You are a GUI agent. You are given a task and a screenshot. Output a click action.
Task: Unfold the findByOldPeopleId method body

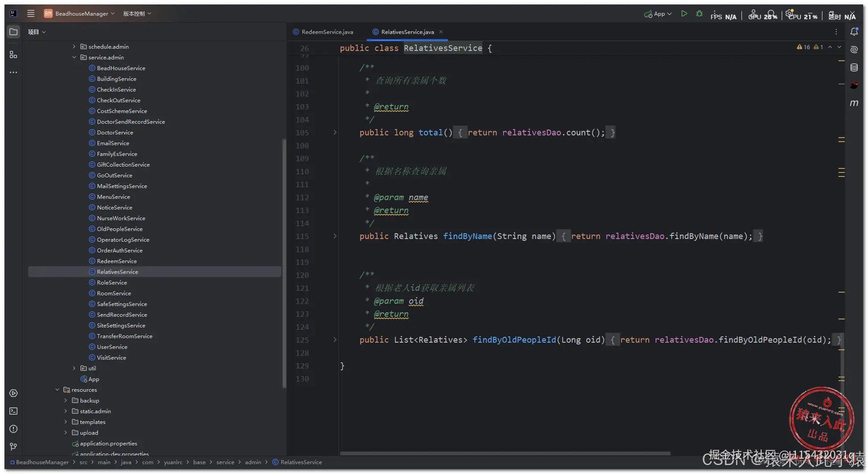click(335, 340)
